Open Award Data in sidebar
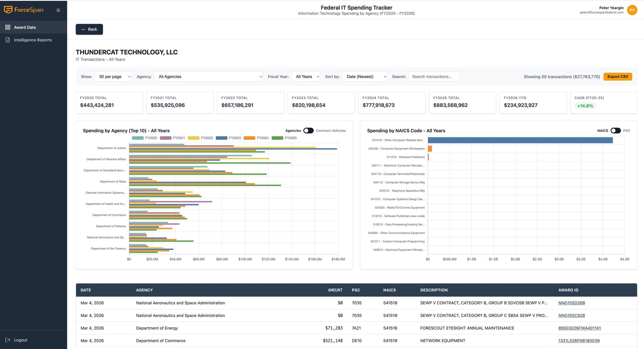Image resolution: width=644 pixels, height=349 pixels. coord(33,27)
